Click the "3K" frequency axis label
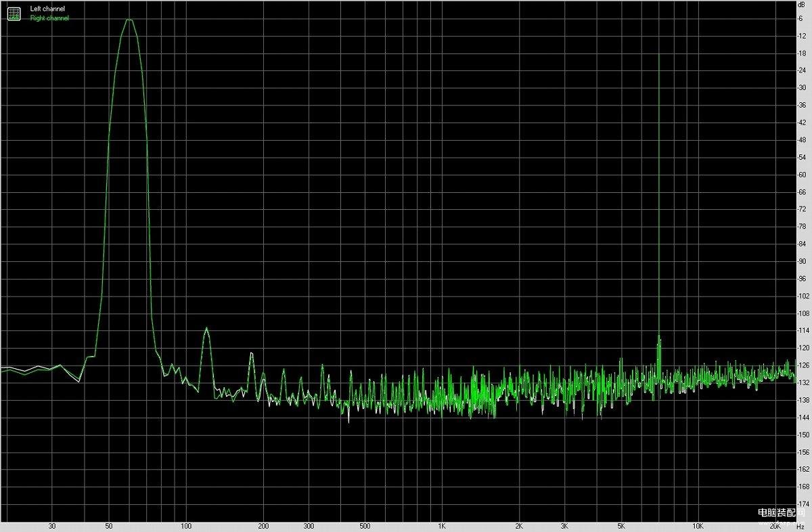 tap(564, 526)
